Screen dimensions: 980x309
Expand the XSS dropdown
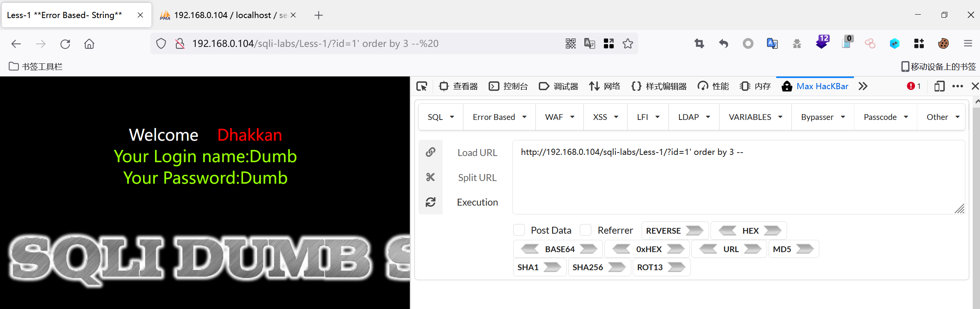click(606, 117)
